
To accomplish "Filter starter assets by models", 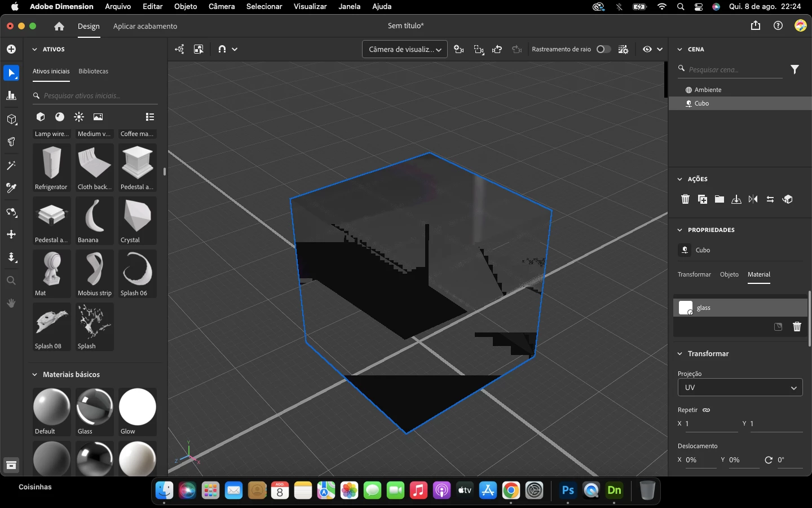I will (x=41, y=117).
